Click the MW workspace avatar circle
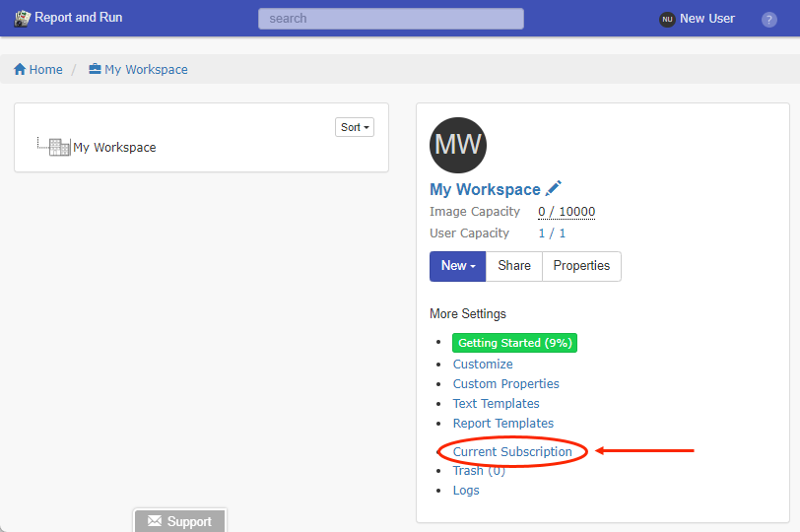The image size is (800, 532). coord(458,145)
